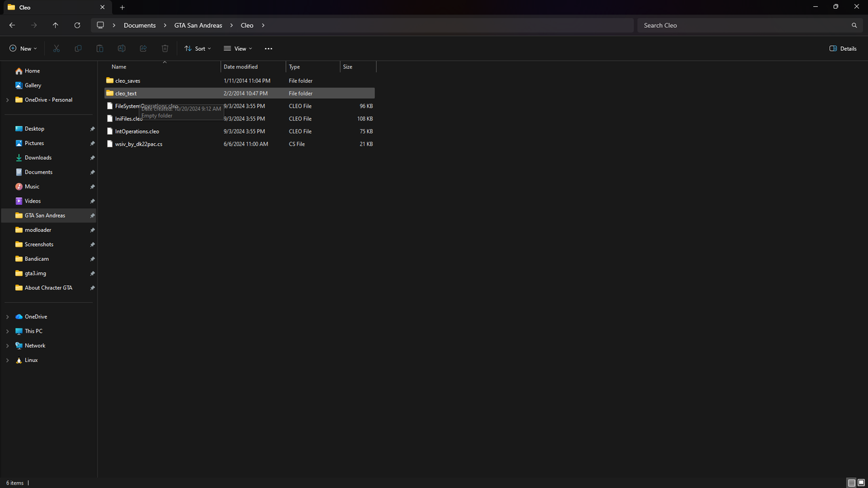Expand the OneDrive tree node
This screenshot has height=488, width=868.
[7, 317]
